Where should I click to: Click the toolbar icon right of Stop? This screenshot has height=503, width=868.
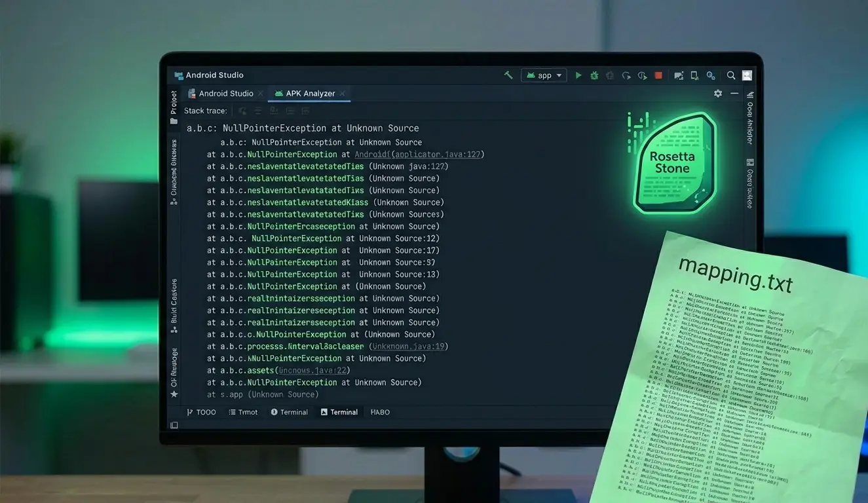pos(679,75)
